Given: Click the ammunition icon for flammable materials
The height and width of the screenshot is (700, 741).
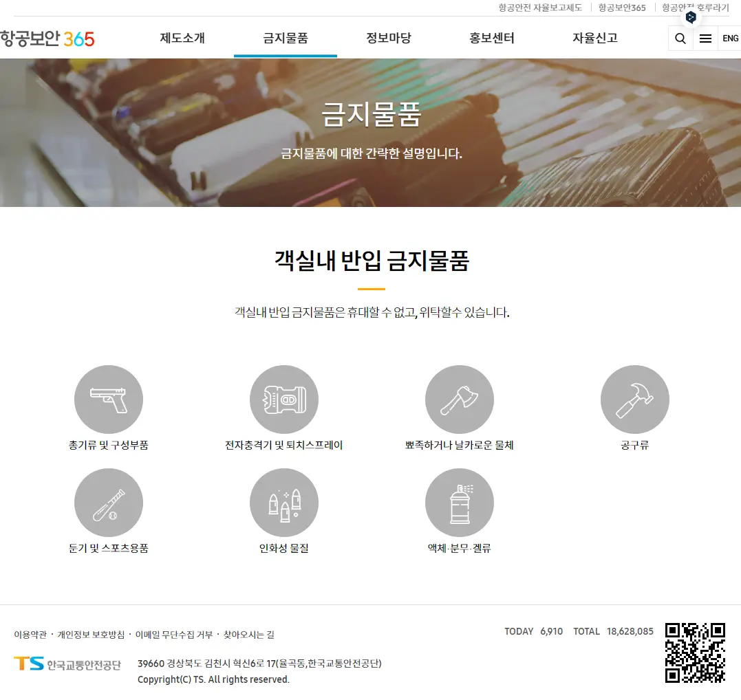Looking at the screenshot, I should [x=283, y=502].
